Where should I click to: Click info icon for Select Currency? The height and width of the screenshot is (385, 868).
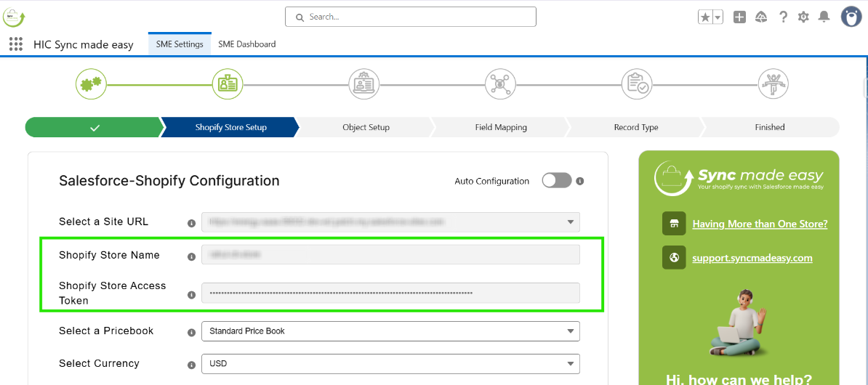click(191, 365)
